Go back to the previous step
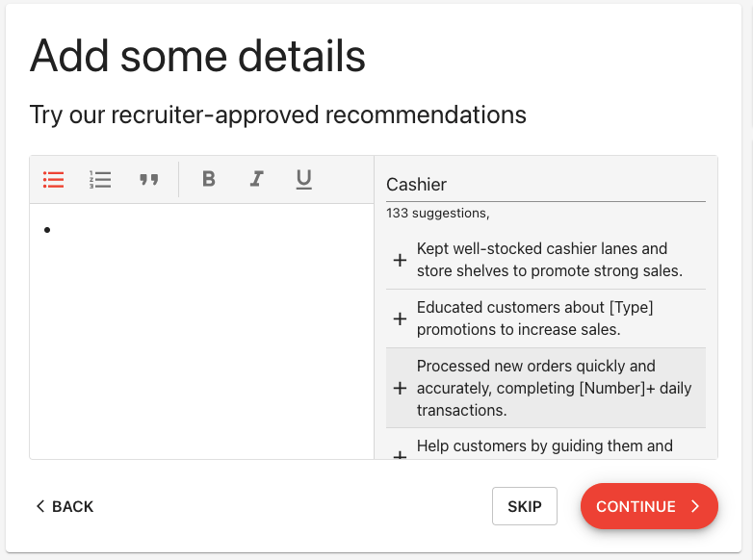753x560 pixels. pos(65,506)
